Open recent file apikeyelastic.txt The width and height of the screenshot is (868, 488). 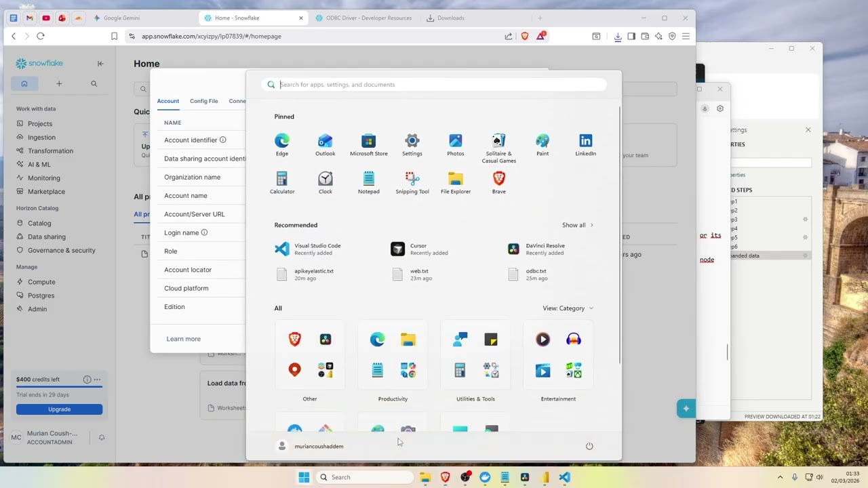click(x=304, y=274)
